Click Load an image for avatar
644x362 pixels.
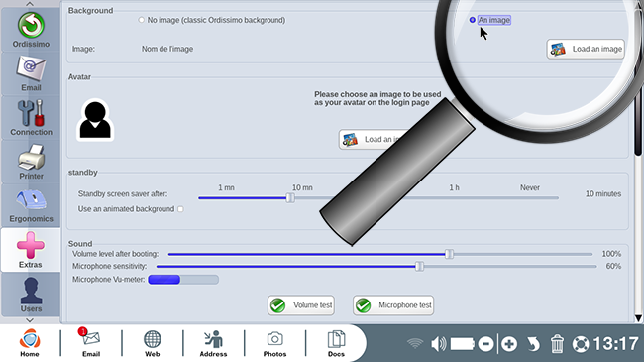coord(372,140)
